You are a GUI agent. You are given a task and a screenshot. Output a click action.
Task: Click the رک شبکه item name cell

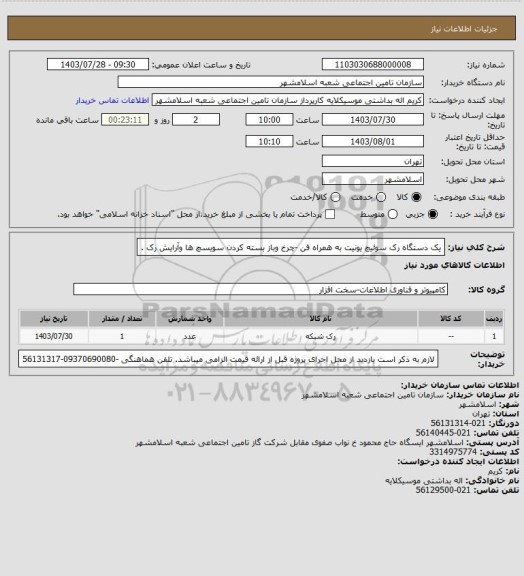pos(320,336)
